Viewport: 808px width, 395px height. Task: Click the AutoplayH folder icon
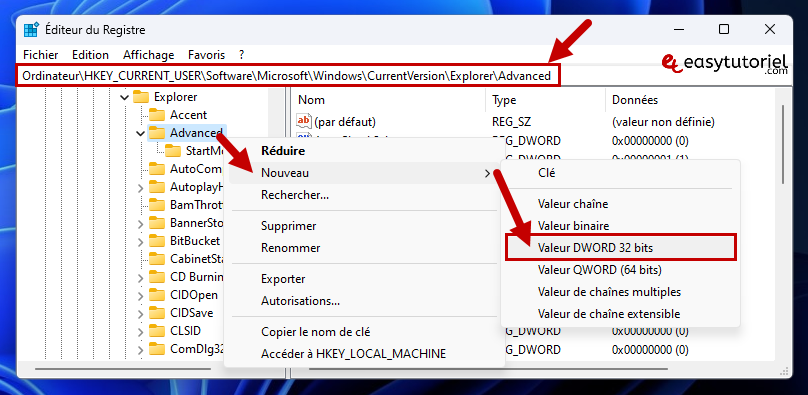tap(156, 187)
